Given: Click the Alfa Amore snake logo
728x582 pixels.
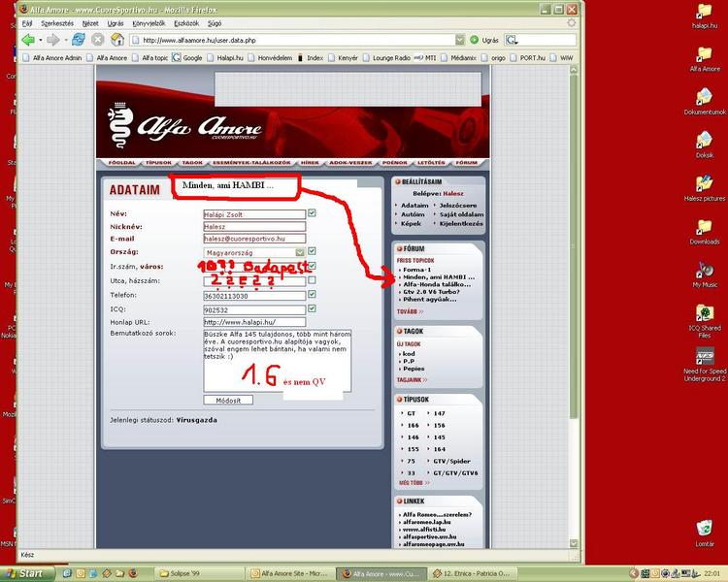Looking at the screenshot, I should pos(121,125).
